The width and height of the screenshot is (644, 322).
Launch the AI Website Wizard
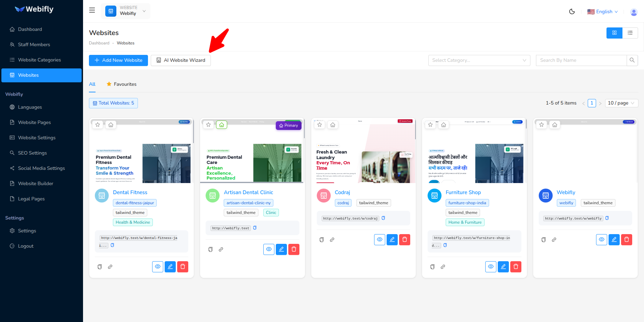(181, 60)
